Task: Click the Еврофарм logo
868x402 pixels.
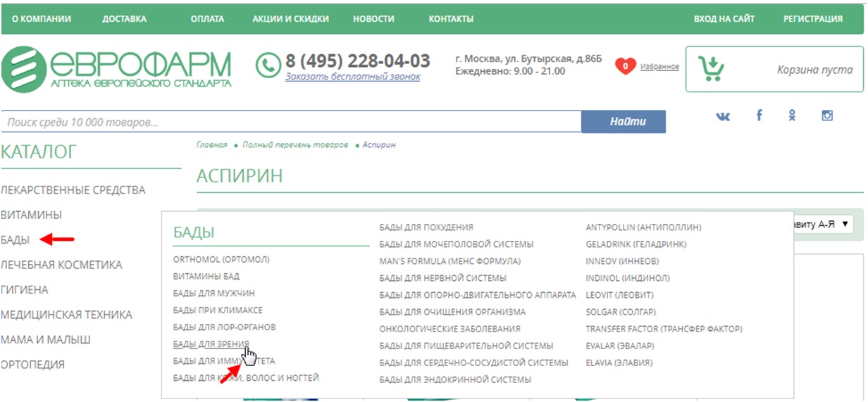Action: [x=116, y=69]
